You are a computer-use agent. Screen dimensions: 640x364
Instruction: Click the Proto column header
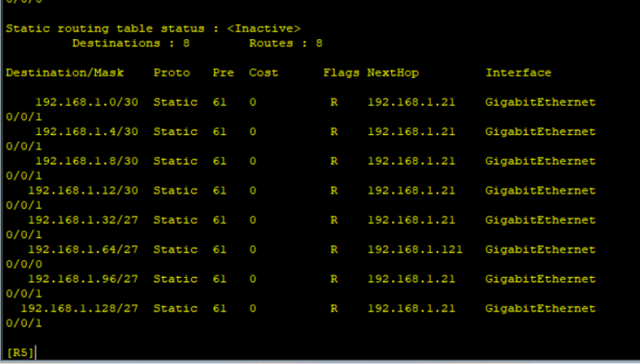click(x=172, y=73)
